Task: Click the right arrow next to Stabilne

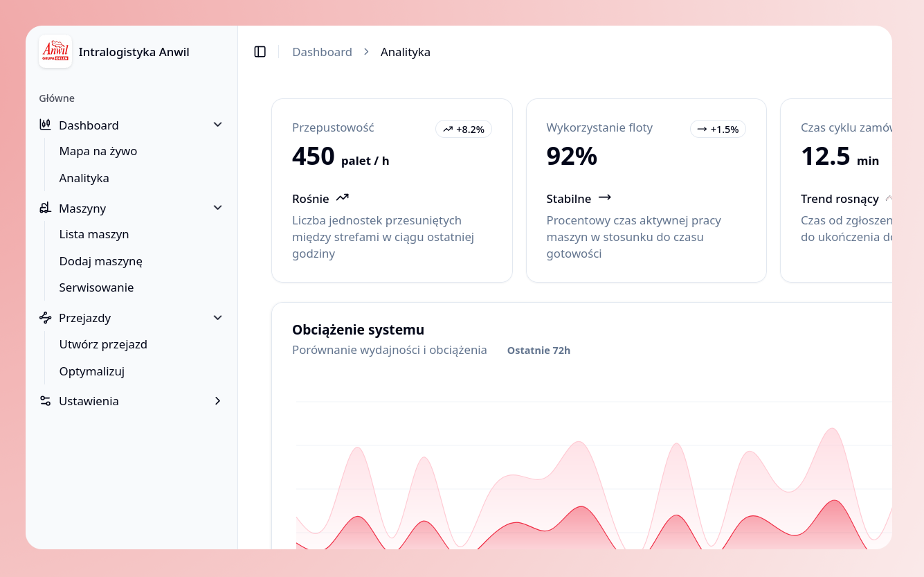Action: [605, 198]
